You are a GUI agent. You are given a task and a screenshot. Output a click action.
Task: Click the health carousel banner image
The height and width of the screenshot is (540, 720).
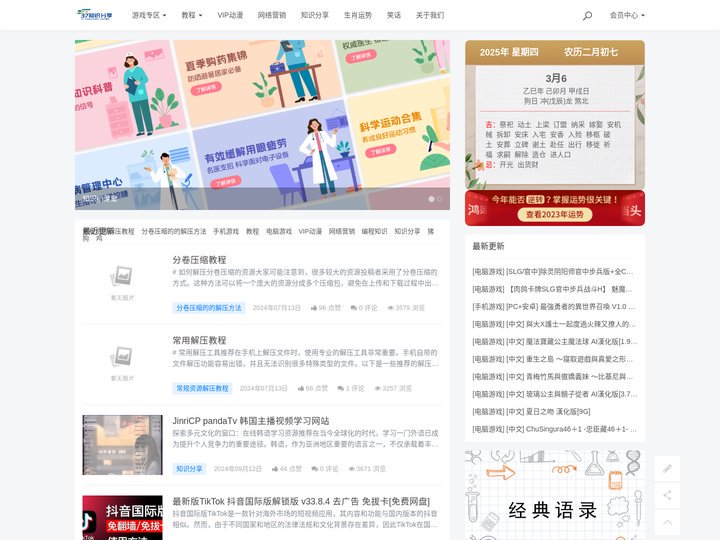pos(262,125)
